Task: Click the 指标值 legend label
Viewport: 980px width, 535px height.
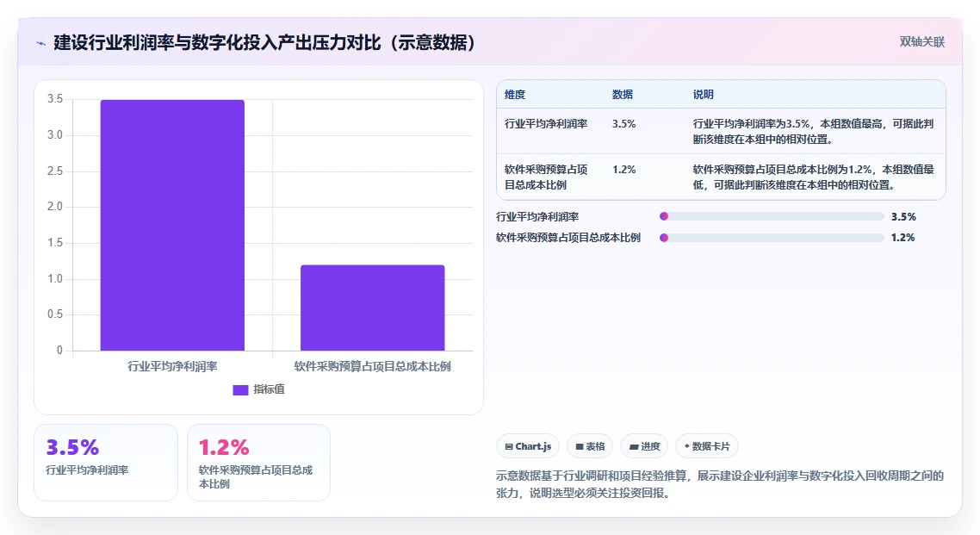Action: [x=269, y=389]
